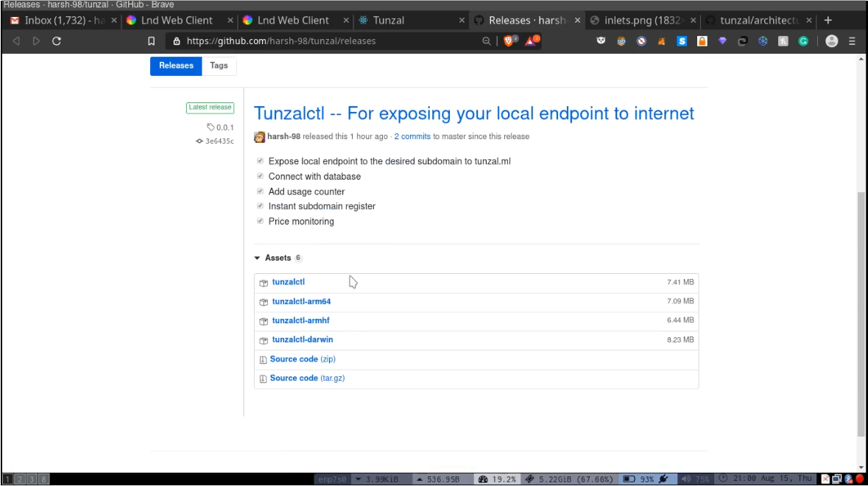
Task: Open the blue hexagon extension icon
Action: click(x=763, y=41)
